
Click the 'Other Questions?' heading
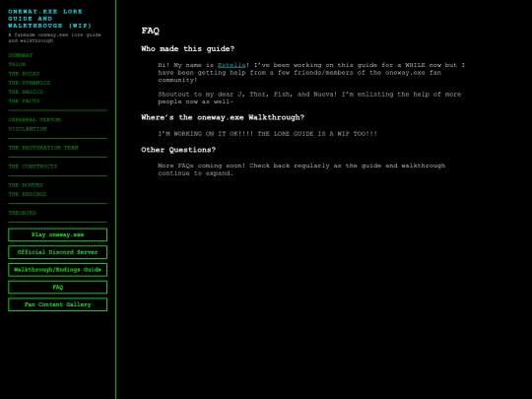pos(178,150)
